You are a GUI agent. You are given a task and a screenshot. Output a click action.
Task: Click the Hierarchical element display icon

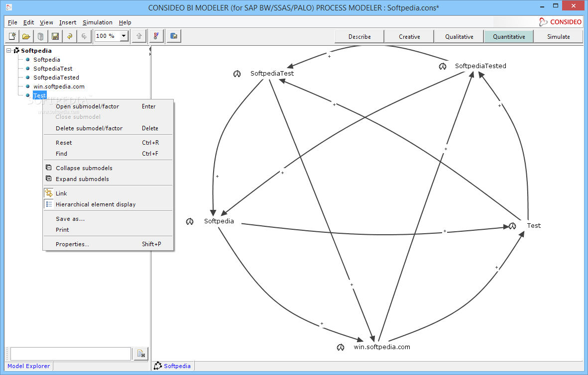pos(49,204)
